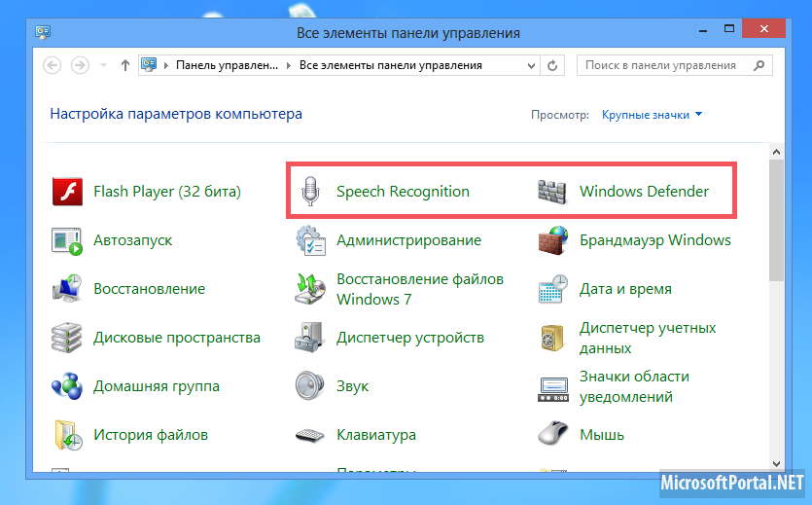Click the Диспетчер устройств icon
The image size is (812, 505).
[x=309, y=338]
